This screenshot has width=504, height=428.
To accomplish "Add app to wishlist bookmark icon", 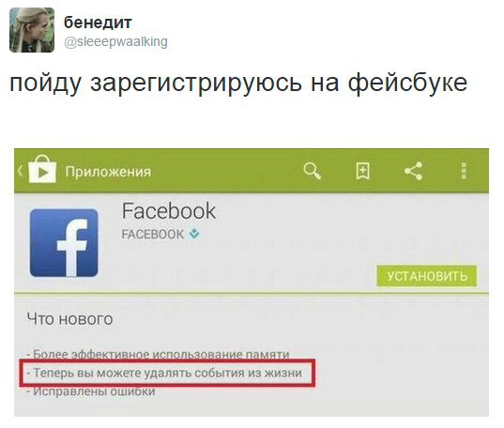I will [x=363, y=171].
